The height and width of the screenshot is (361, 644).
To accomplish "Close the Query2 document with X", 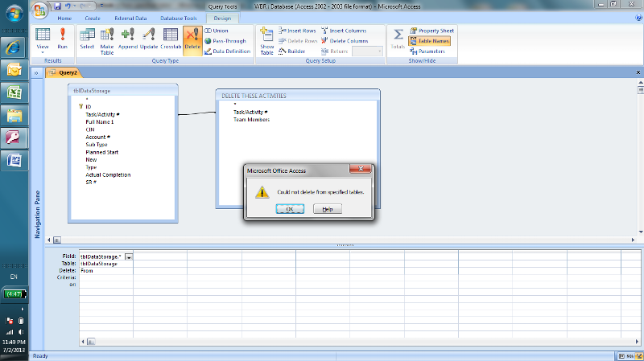I will [638, 72].
